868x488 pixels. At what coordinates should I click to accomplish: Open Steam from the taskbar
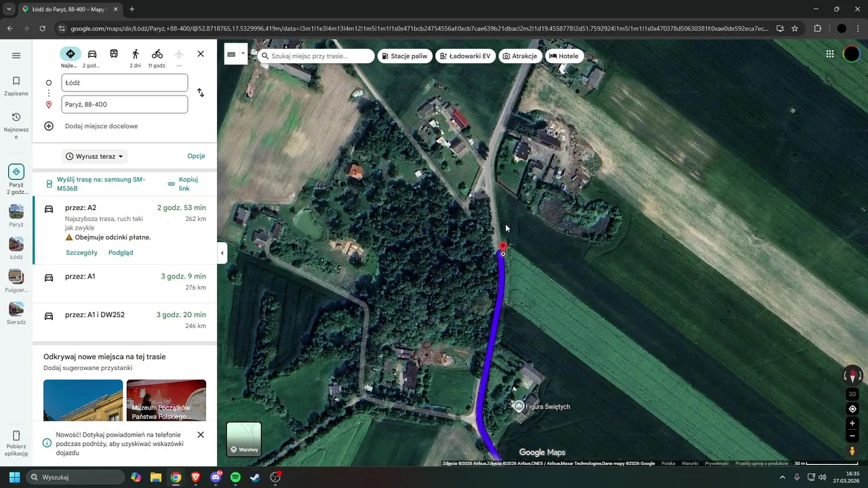(x=255, y=477)
